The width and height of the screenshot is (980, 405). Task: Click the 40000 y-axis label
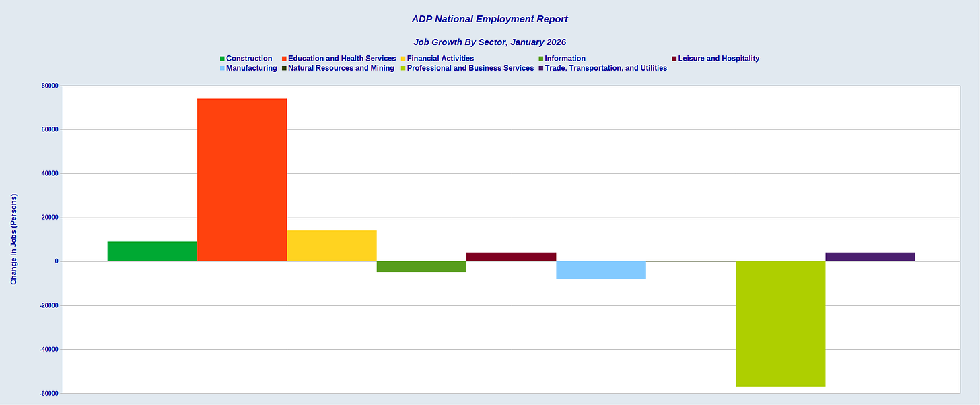click(x=50, y=173)
